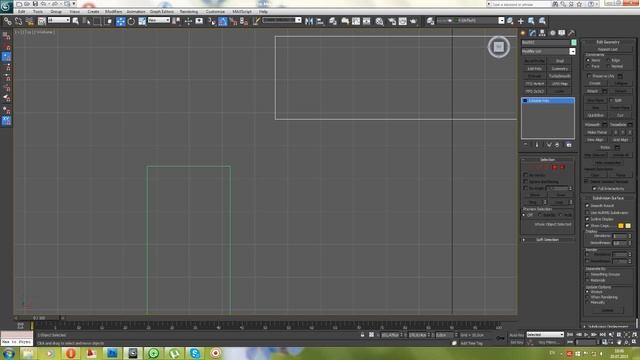Click the Unlink Selection tool
Screen dimensions: 640x360
point(18,21)
